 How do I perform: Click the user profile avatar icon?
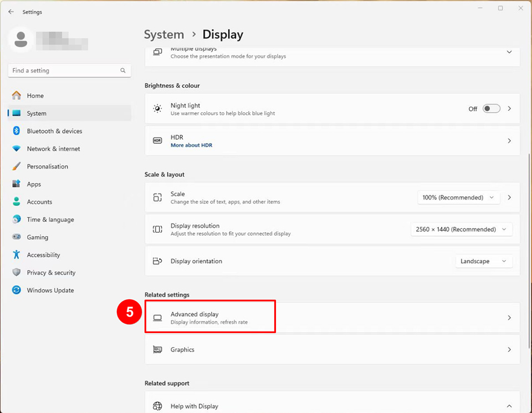pos(21,39)
